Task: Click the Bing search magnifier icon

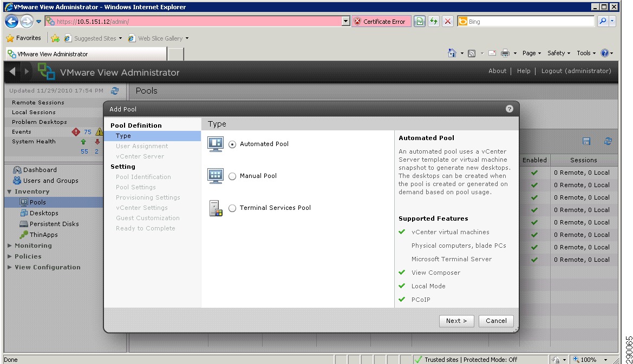Action: pyautogui.click(x=603, y=22)
